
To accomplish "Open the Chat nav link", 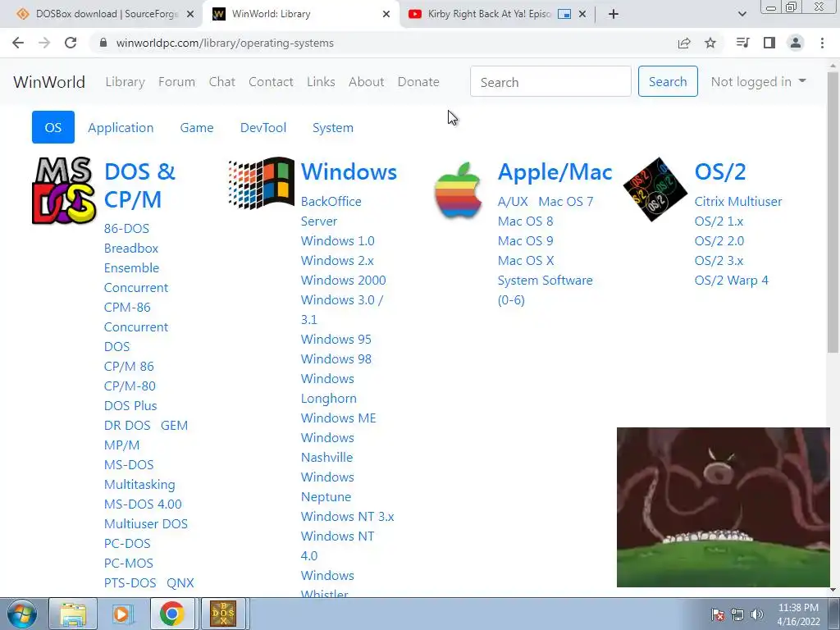I will click(x=221, y=82).
